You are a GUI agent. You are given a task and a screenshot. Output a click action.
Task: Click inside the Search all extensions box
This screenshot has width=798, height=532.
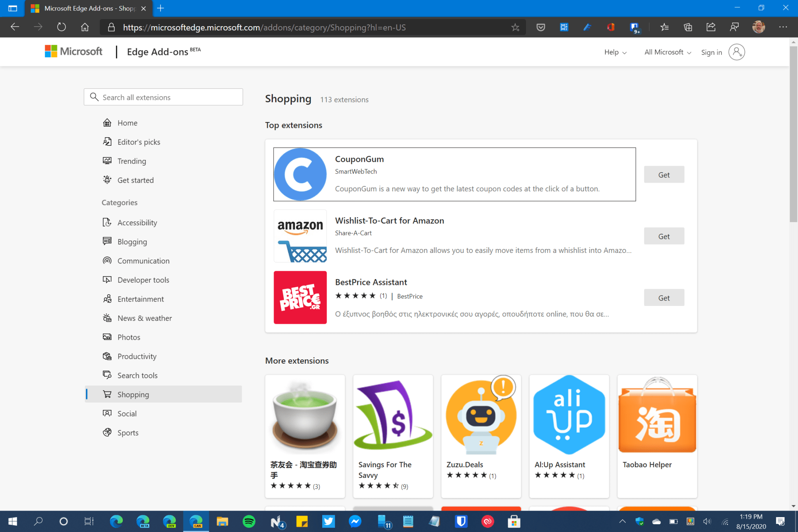[164, 97]
